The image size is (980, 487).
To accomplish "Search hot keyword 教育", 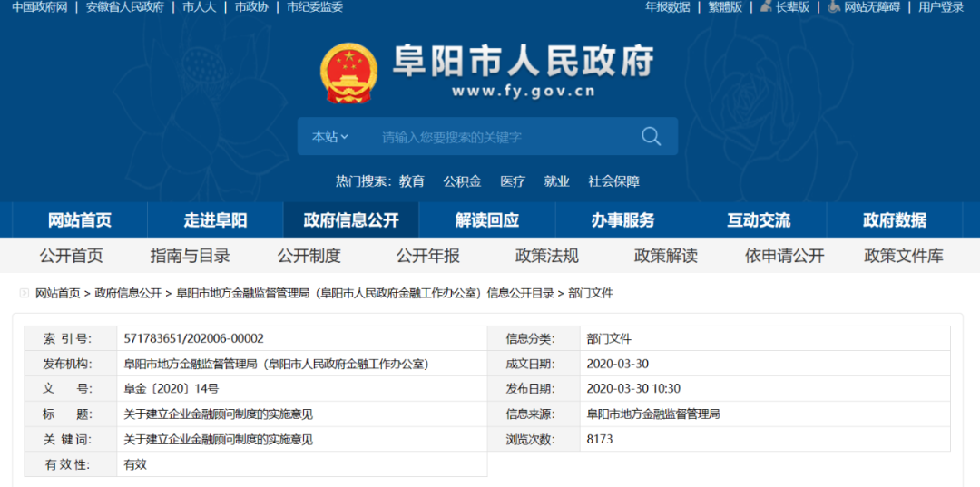I will 412,181.
